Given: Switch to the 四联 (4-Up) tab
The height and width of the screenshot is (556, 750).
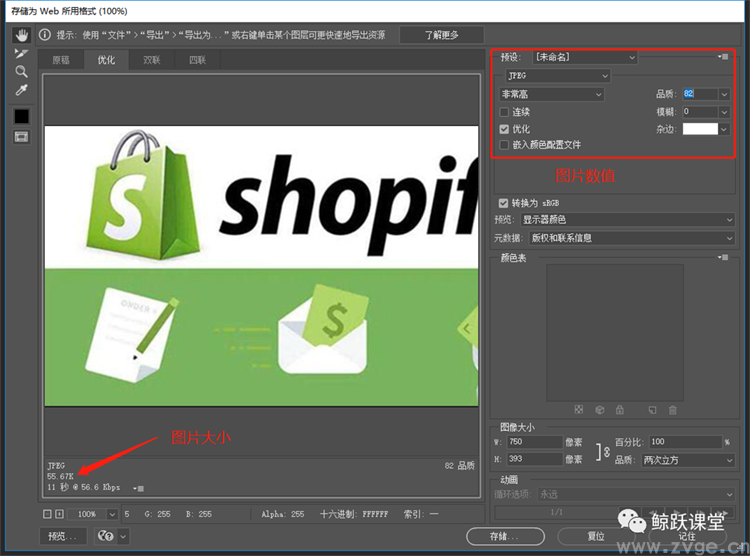Looking at the screenshot, I should [197, 60].
